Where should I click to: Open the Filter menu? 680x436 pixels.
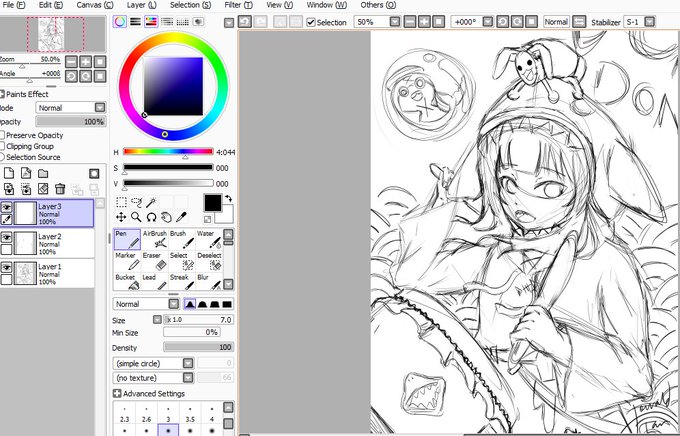[x=239, y=5]
